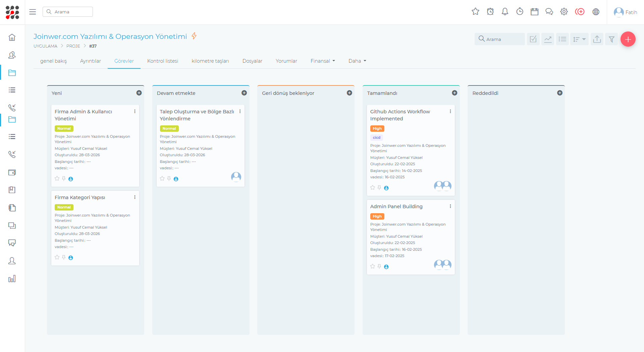Click the red add task button
644x352 pixels.
[x=628, y=39]
